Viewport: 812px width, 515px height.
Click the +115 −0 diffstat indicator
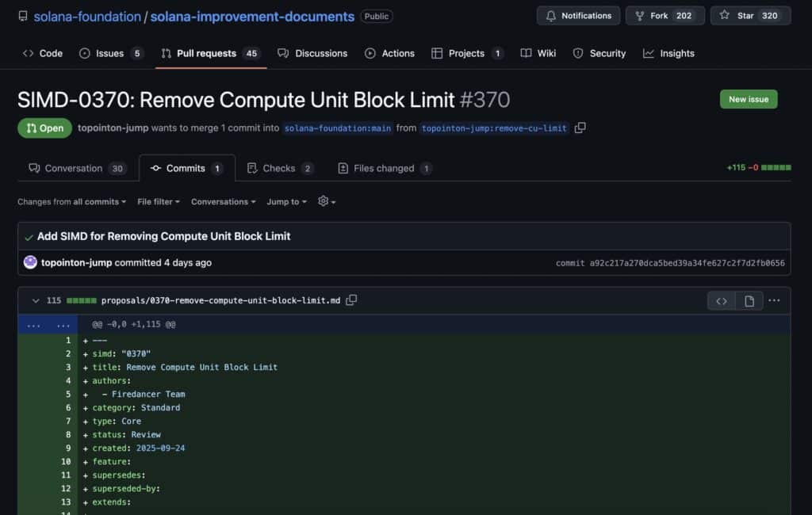[759, 168]
